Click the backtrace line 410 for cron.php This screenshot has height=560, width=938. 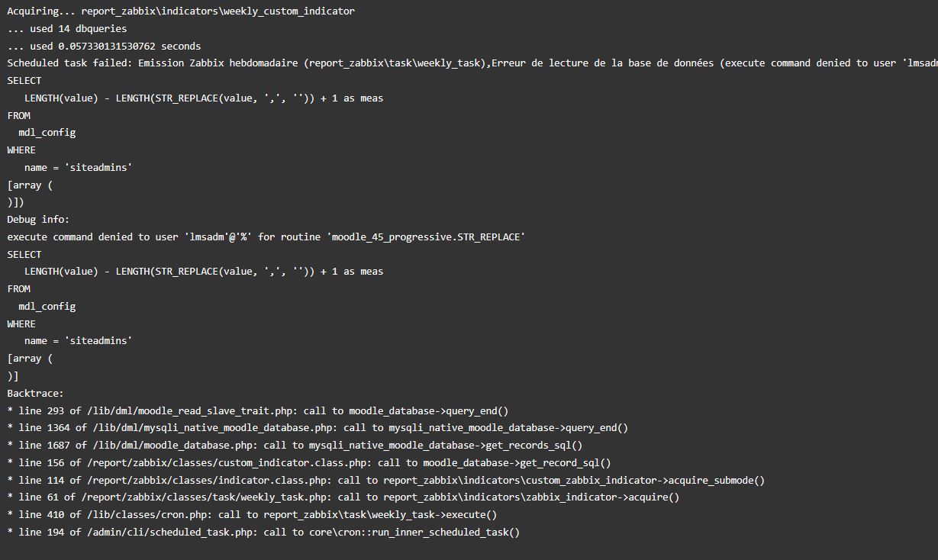point(252,515)
